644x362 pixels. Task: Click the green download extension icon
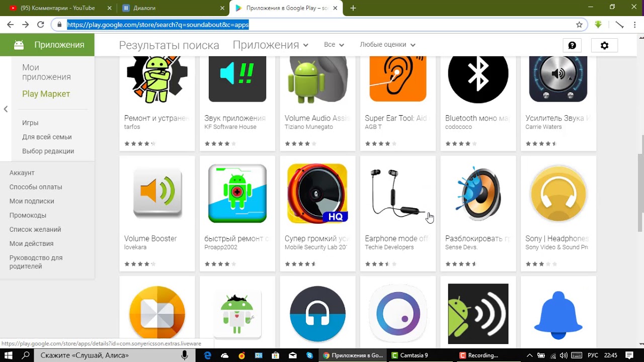pyautogui.click(x=598, y=25)
